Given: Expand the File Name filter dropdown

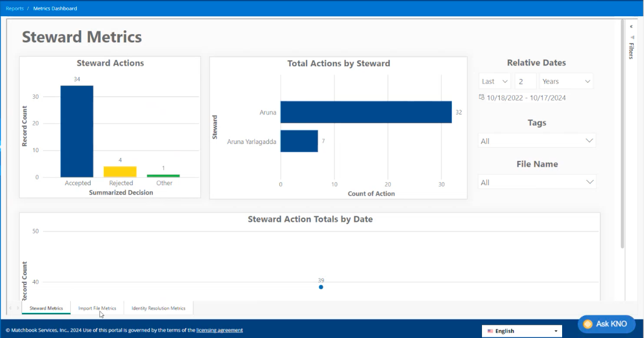Looking at the screenshot, I should (x=537, y=182).
